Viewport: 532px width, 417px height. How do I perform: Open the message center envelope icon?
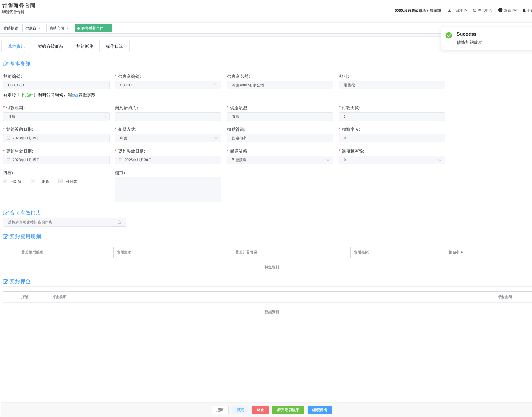click(x=474, y=10)
